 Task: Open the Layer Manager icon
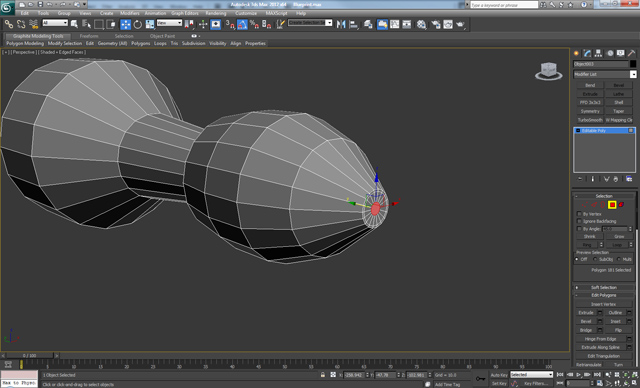(x=368, y=24)
